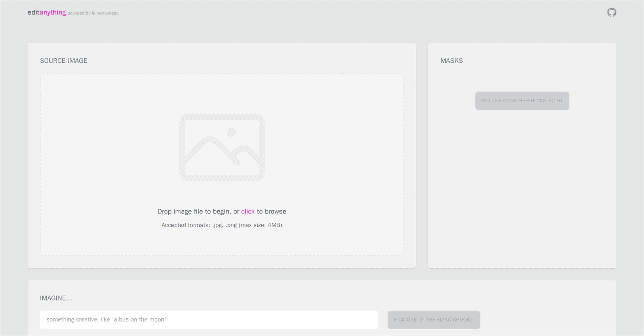Select the IMAGINE... section heading

[x=56, y=298]
